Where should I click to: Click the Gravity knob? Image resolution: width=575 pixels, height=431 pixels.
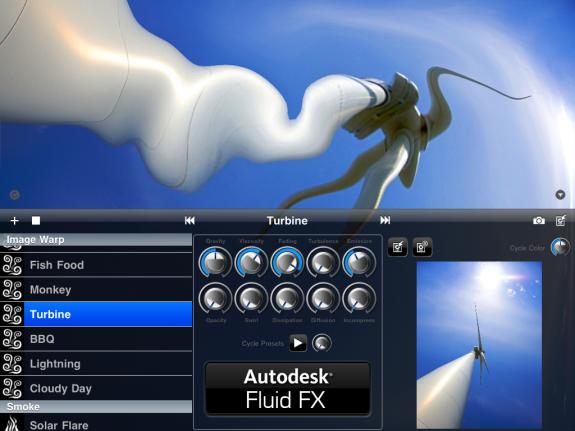tap(215, 263)
